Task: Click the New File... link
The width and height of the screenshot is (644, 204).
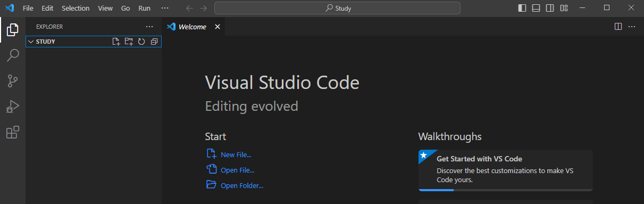Action: click(236, 155)
